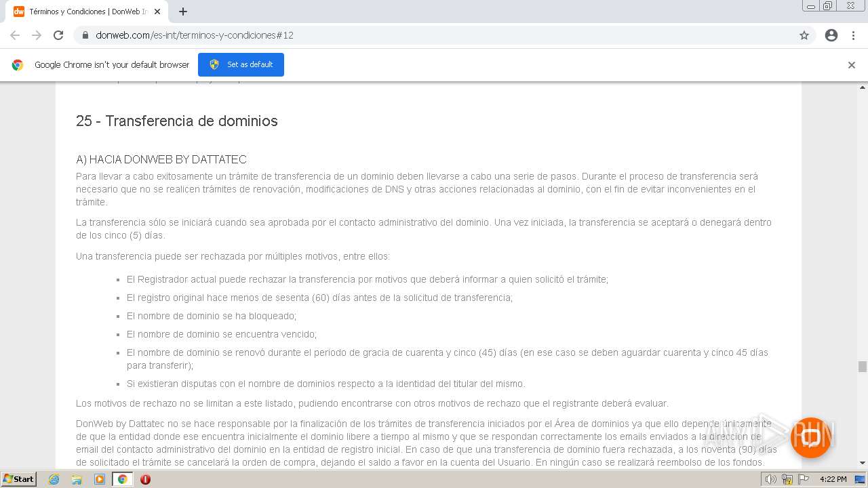Open a new tab with plus icon
Viewport: 868px width, 488px height.
[x=183, y=12]
